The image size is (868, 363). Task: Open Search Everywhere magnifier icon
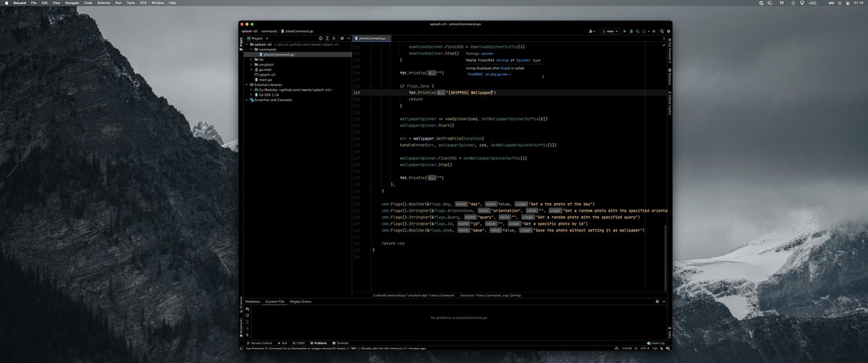[x=662, y=31]
